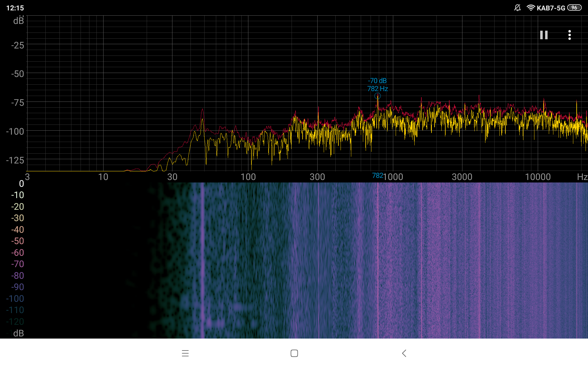Tap the 1000 Hz axis label
The height and width of the screenshot is (368, 588).
coord(393,177)
